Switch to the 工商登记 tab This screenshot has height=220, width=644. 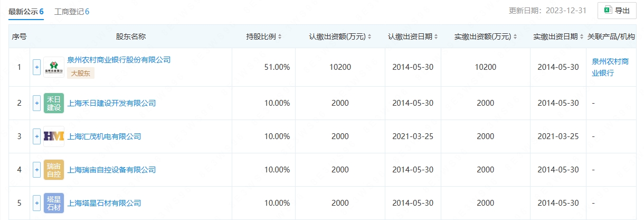72,11
